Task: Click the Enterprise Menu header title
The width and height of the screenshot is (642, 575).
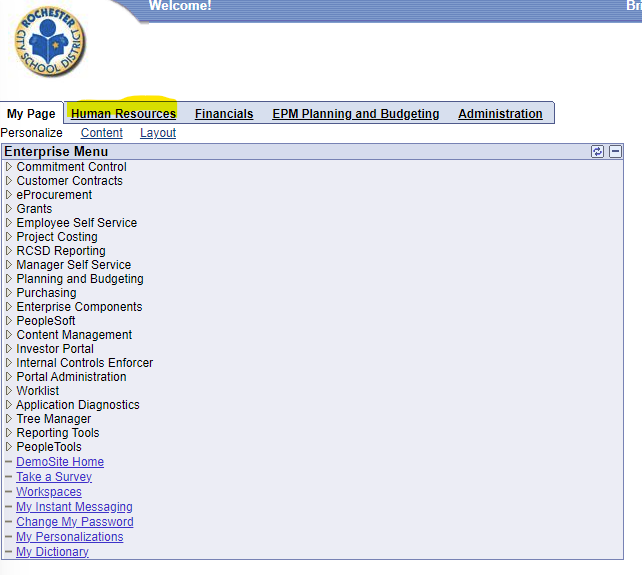Action: 56,152
